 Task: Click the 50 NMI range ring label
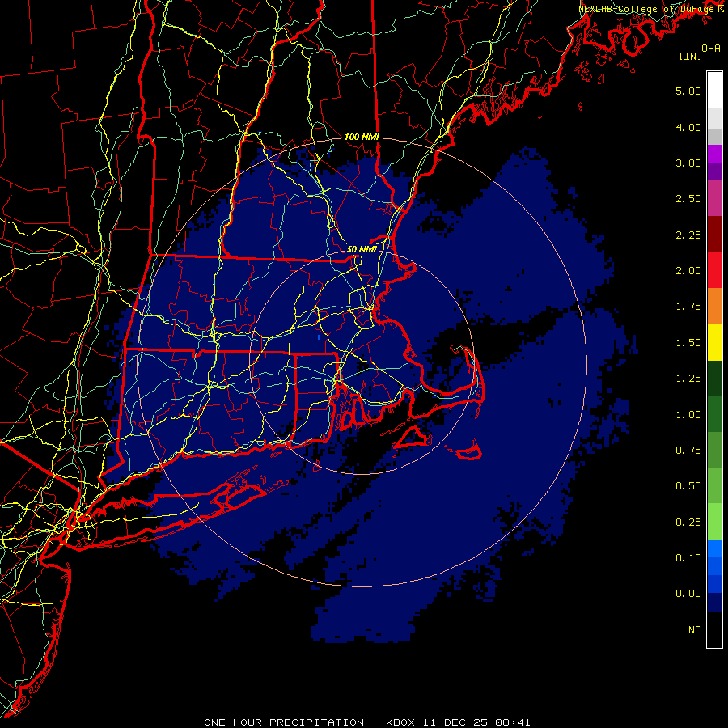point(362,249)
